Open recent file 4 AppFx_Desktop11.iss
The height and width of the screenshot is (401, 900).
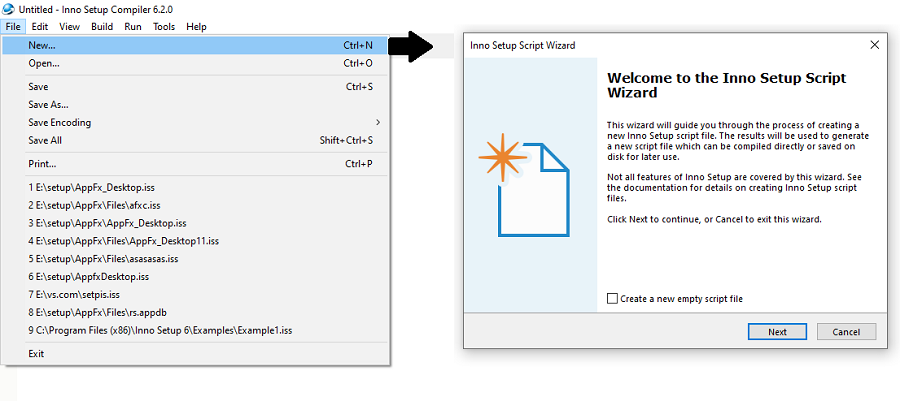point(195,241)
